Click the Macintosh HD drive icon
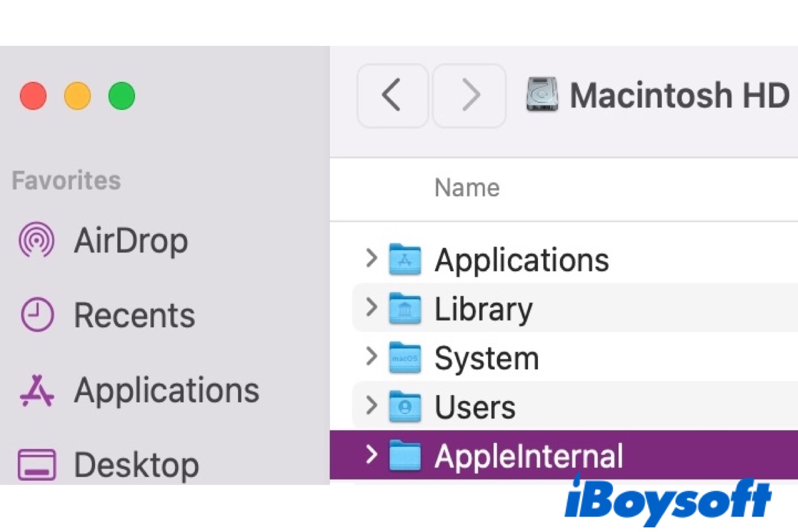Screen dimensions: 798x532 [x=543, y=95]
